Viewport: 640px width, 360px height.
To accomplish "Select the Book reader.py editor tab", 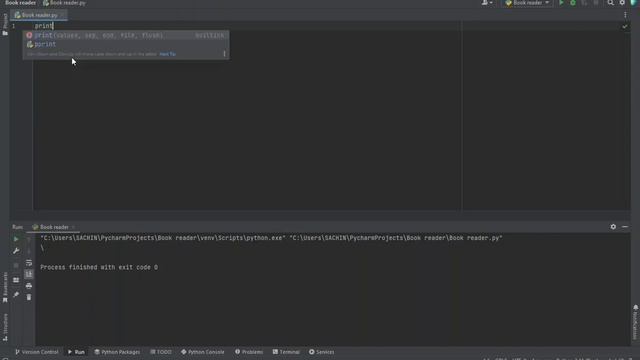I will tap(39, 15).
